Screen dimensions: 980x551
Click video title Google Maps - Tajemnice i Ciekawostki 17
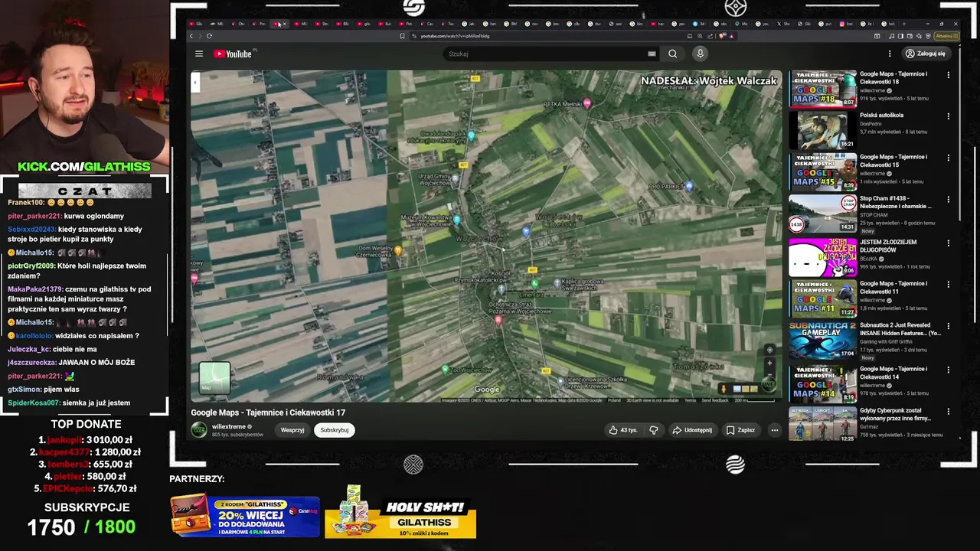point(268,412)
